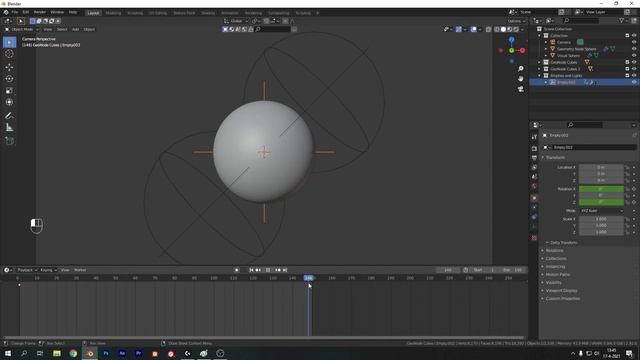Open the File menu
Viewport: 640px width, 360px height.
tap(15, 12)
